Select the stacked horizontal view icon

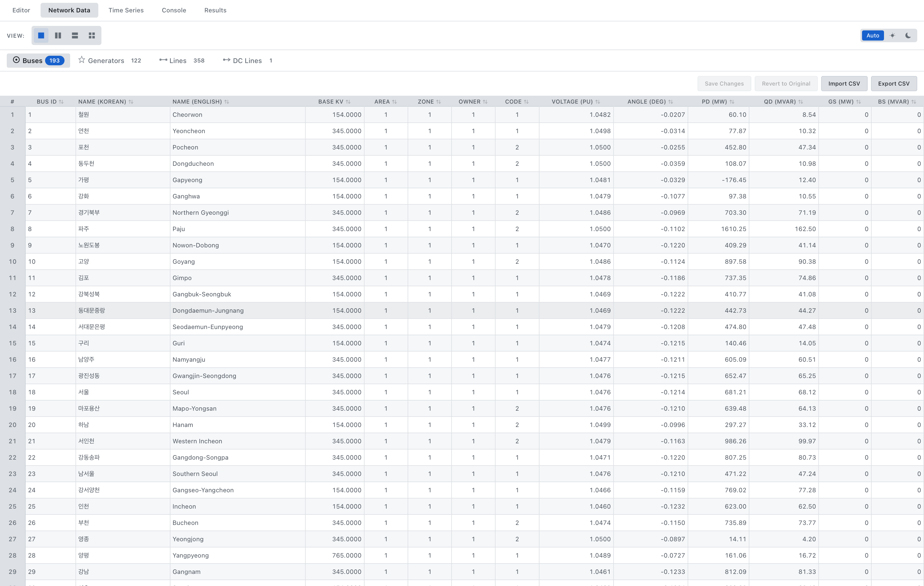click(x=75, y=35)
